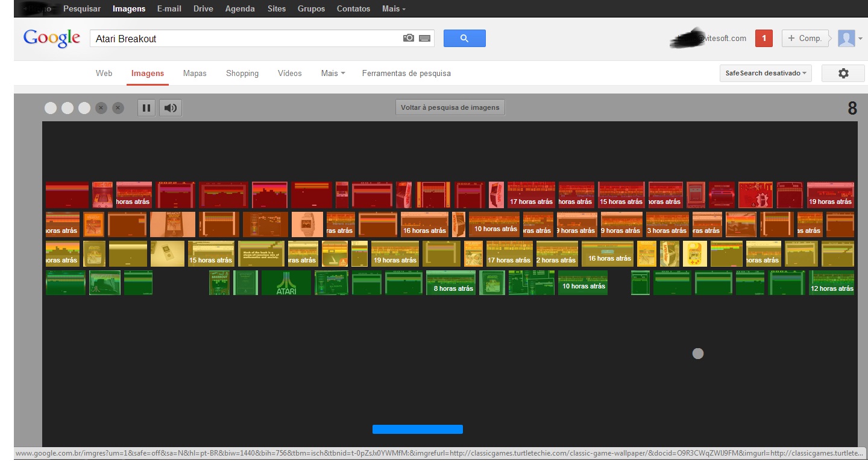Click the gray bouncing ball
Image resolution: width=868 pixels, height=461 pixels.
(x=698, y=354)
